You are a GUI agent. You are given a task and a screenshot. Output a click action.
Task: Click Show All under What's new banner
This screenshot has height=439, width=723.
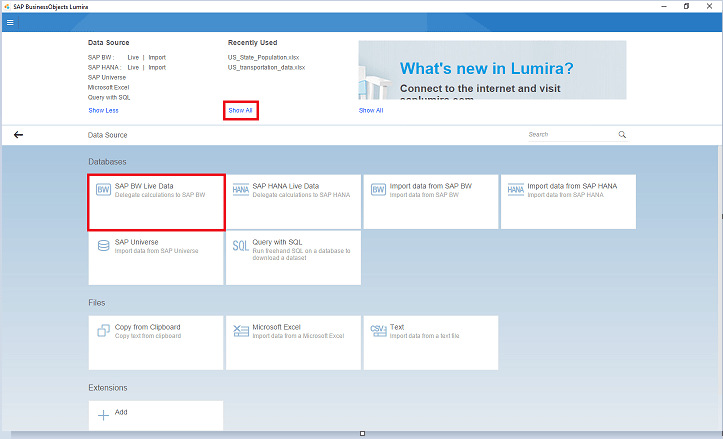(x=371, y=111)
